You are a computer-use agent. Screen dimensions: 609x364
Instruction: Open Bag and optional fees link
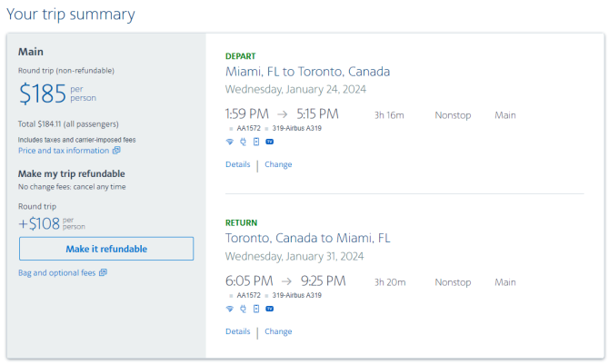(x=56, y=273)
